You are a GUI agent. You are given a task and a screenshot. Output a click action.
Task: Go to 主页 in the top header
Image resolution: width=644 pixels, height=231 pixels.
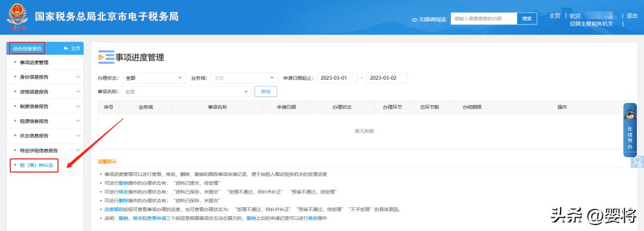pyautogui.click(x=555, y=15)
